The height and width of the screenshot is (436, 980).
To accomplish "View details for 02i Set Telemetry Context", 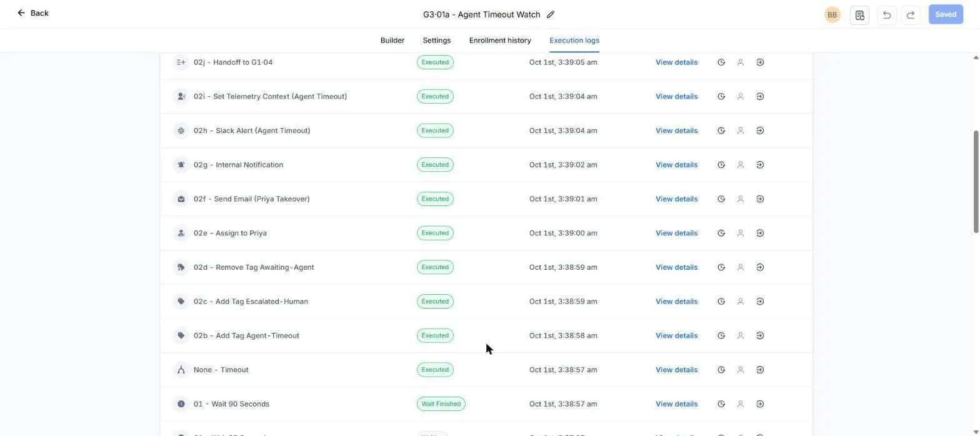I will pos(676,96).
